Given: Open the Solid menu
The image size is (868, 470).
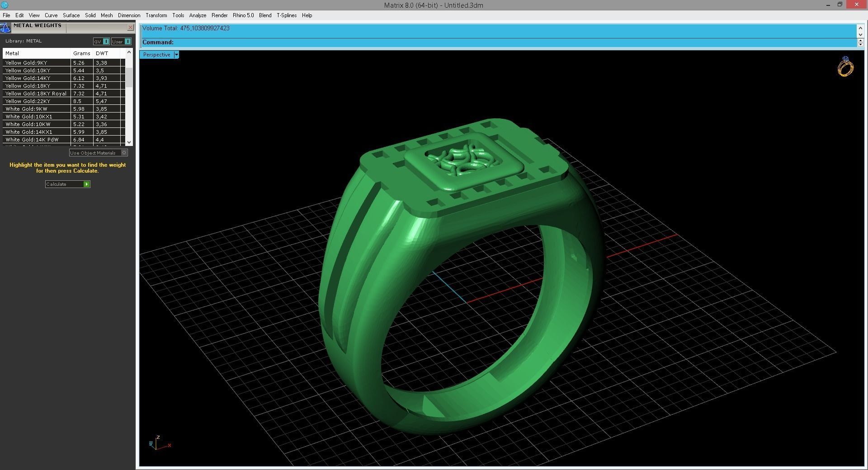Looking at the screenshot, I should pyautogui.click(x=90, y=15).
